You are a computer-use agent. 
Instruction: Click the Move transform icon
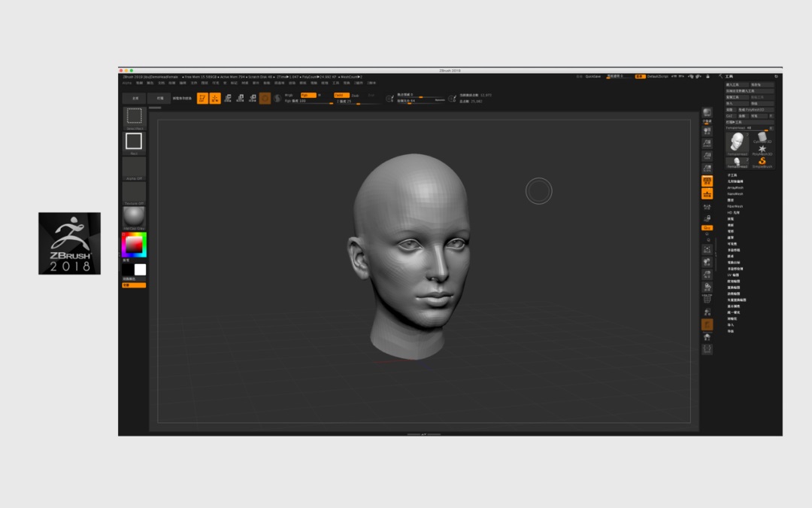click(227, 98)
